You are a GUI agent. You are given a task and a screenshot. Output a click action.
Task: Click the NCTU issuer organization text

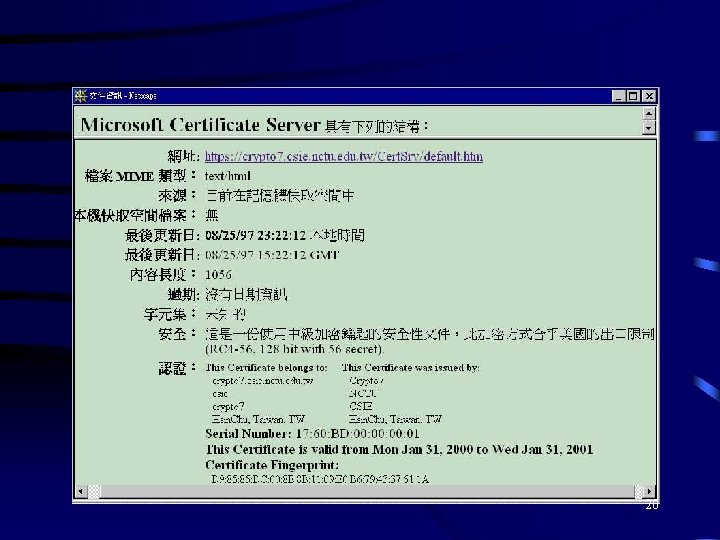(363, 394)
